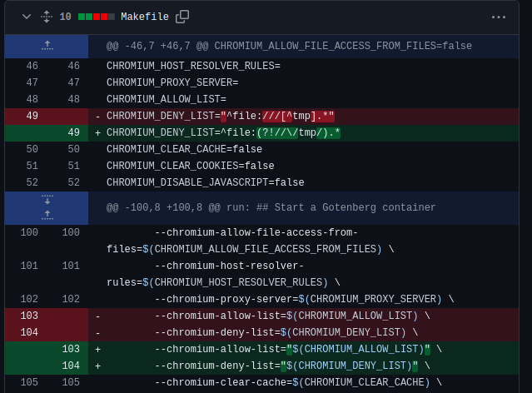
Task: Expand up above the line 46 hunk
Action: point(47,46)
